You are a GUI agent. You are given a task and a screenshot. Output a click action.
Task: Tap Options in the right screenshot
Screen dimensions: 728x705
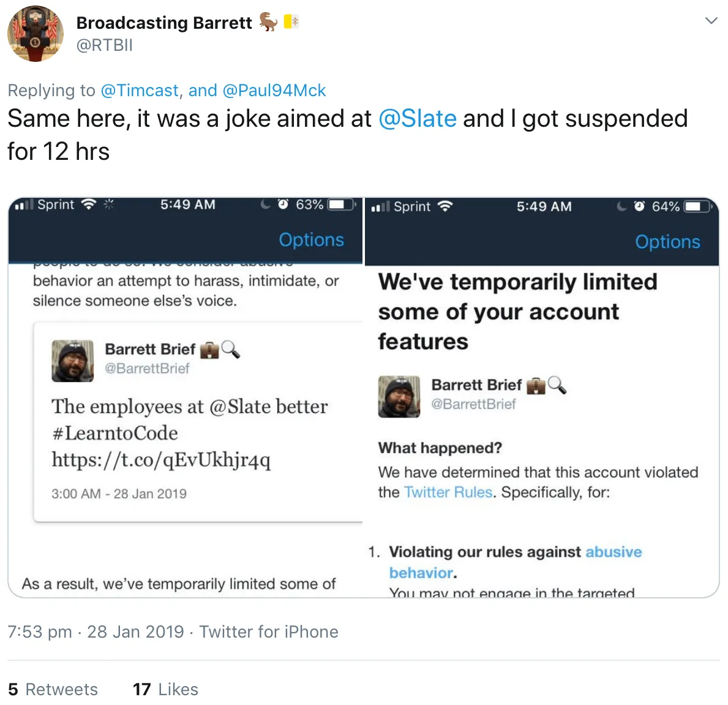667,241
